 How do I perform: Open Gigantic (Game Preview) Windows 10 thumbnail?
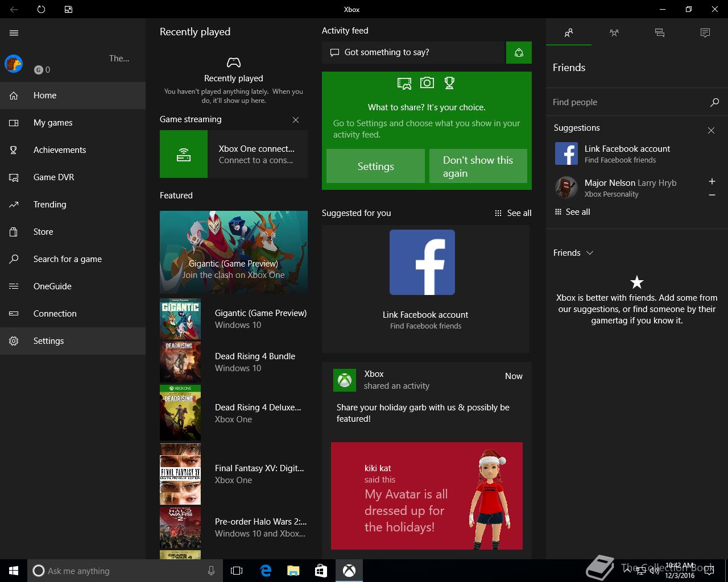[x=180, y=319]
